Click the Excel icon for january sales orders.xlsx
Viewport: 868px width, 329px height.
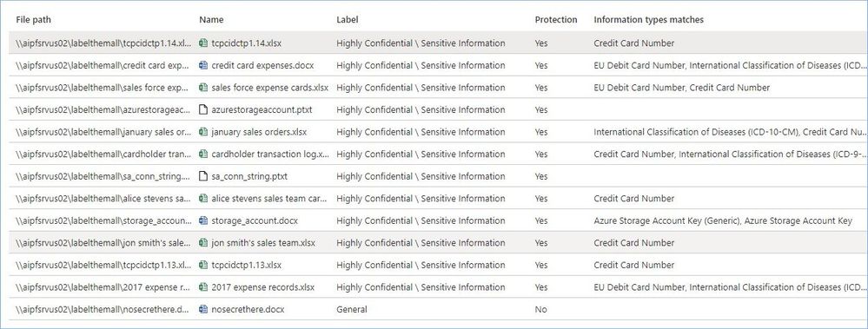tap(203, 132)
